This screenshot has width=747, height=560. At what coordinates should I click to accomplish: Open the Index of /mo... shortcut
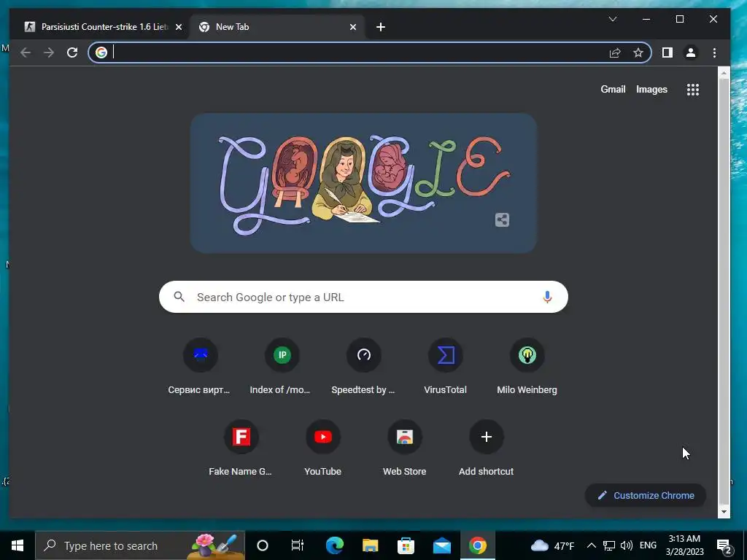[x=281, y=367]
